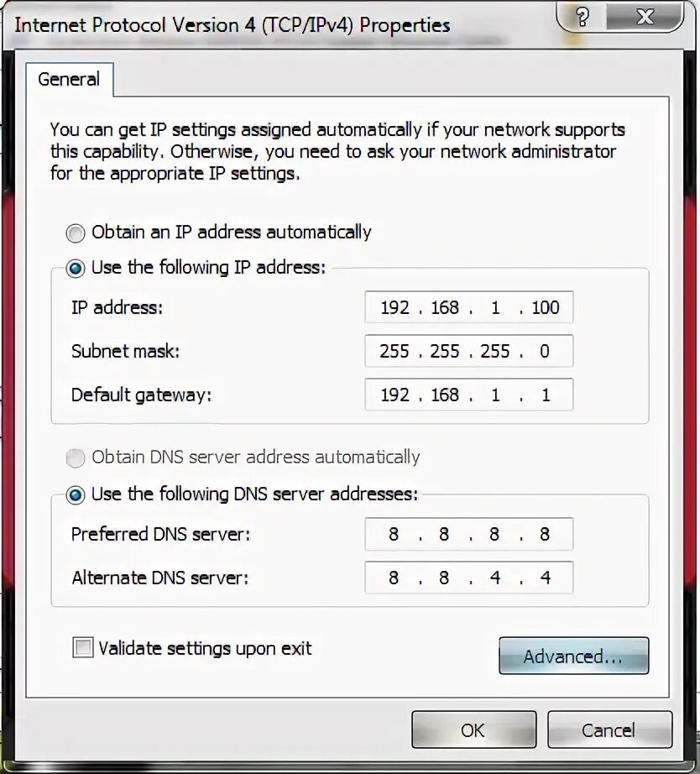Click the last octet 0 of Subnet mask

[545, 351]
